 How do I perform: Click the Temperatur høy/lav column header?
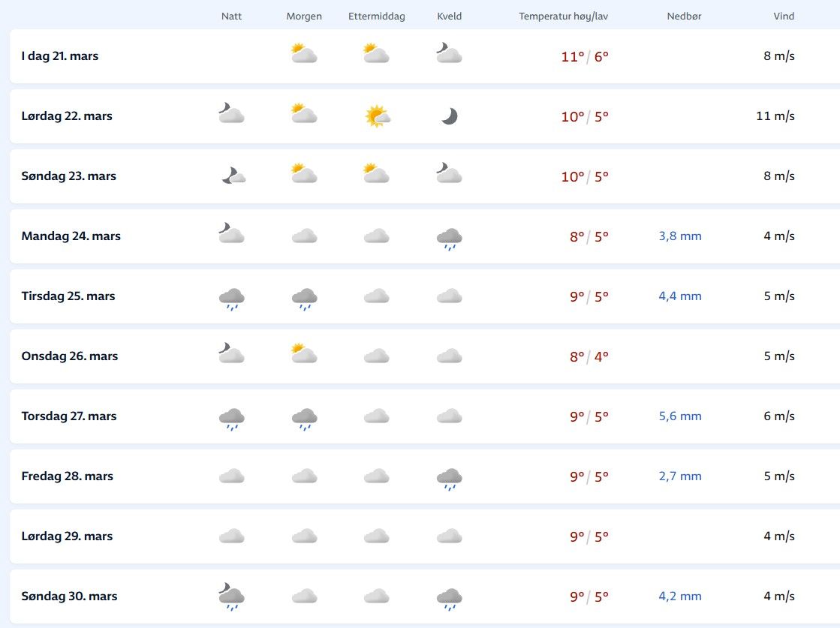click(564, 17)
